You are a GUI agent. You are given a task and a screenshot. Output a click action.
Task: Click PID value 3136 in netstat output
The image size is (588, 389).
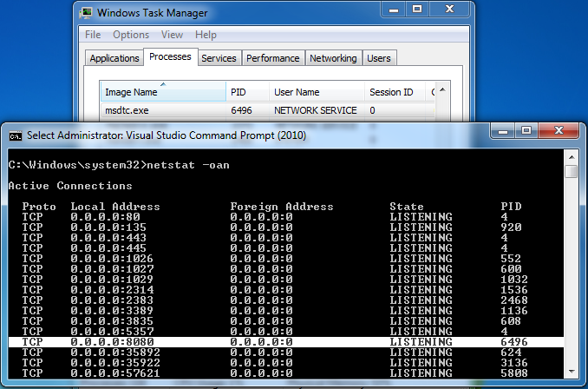514,363
